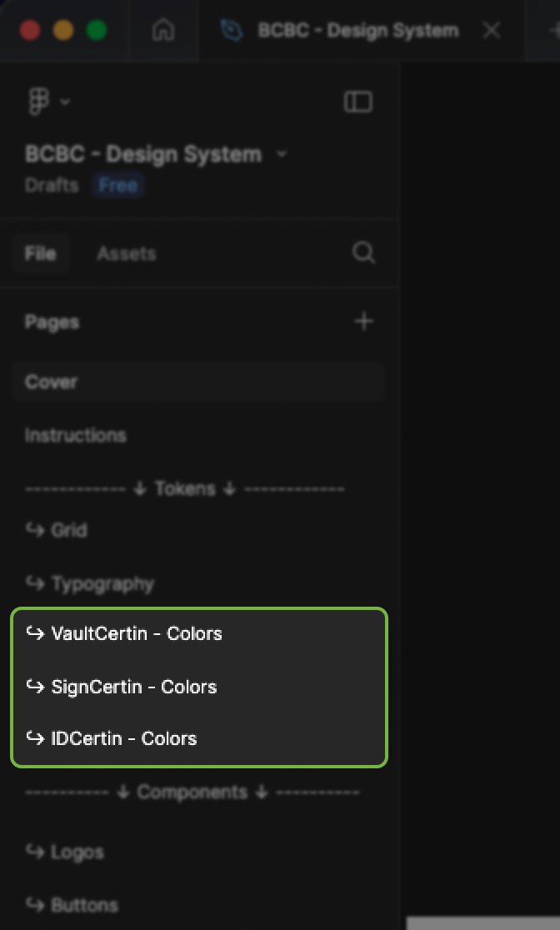Click the Free plan badge
560x930 pixels.
[118, 185]
